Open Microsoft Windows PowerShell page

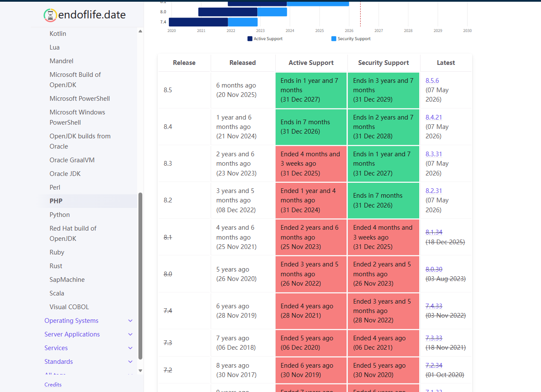pyautogui.click(x=77, y=117)
